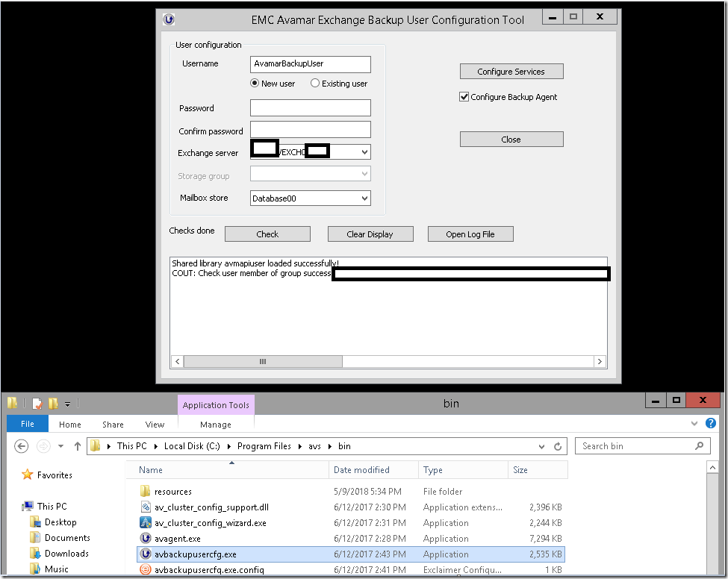Open the Customize Quick Access Toolbar arrow

click(67, 404)
